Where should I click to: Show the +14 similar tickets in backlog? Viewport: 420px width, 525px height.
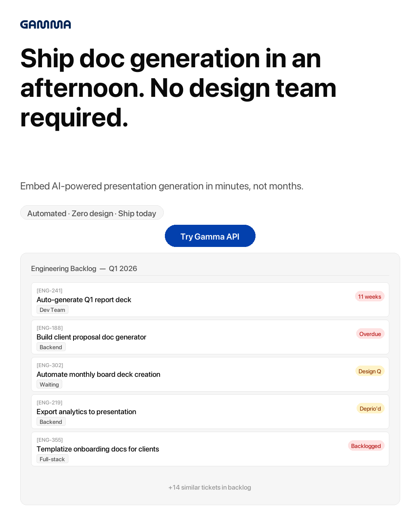tap(210, 487)
